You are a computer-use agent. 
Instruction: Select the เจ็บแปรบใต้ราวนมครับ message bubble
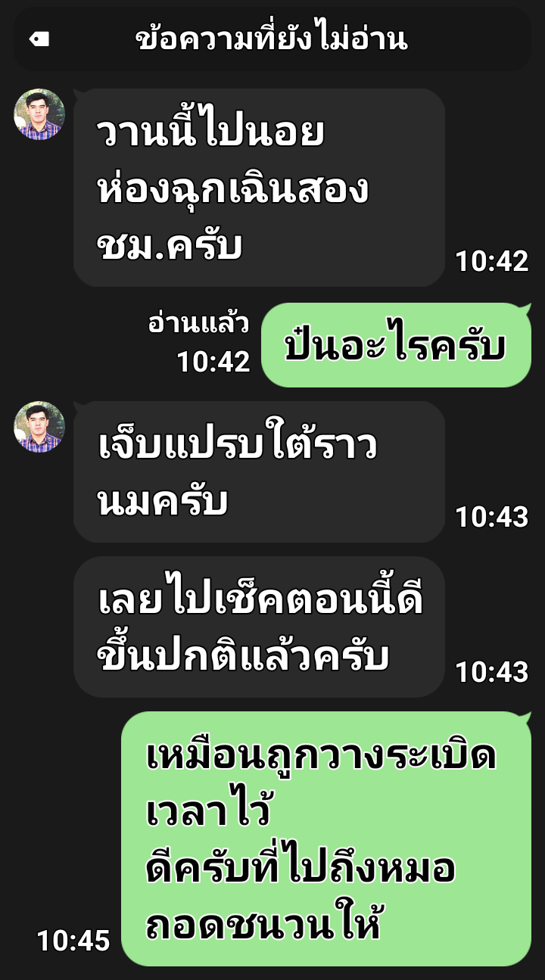259,471
